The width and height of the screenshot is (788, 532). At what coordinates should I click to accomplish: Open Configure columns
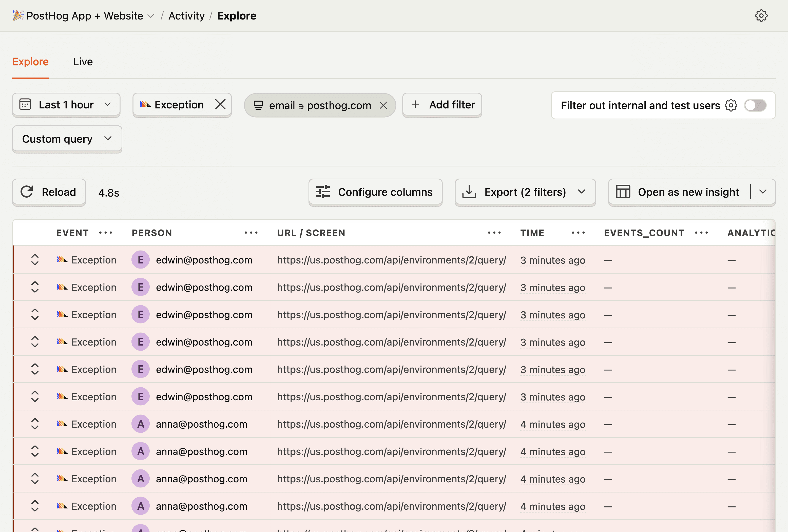coord(375,192)
